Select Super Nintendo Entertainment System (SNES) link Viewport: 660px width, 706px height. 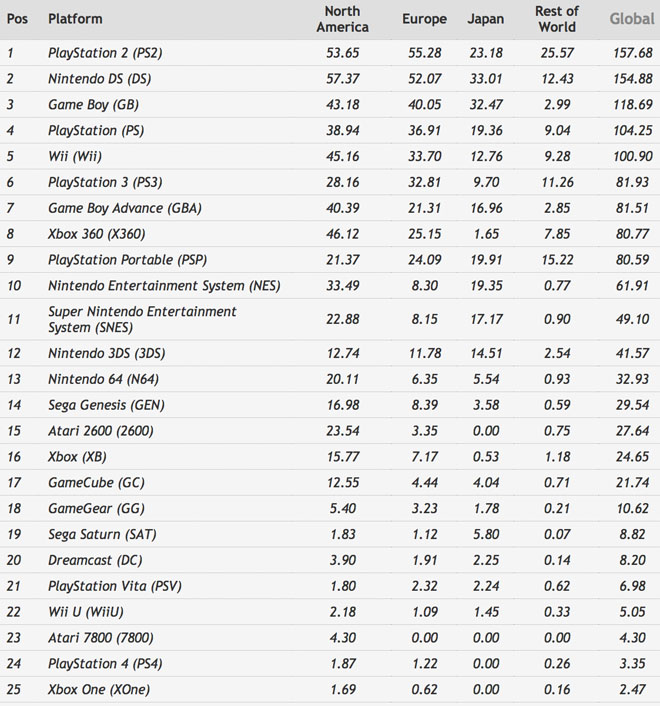click(x=142, y=319)
